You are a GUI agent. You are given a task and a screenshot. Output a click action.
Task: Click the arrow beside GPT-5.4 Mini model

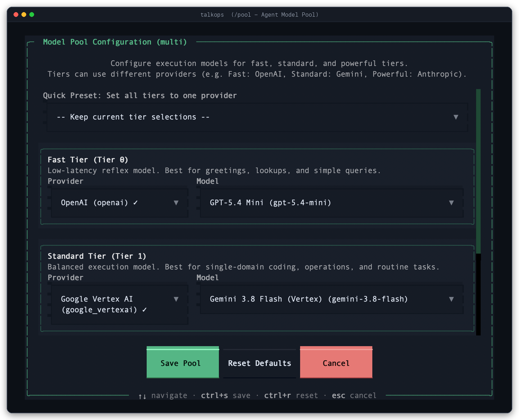451,203
